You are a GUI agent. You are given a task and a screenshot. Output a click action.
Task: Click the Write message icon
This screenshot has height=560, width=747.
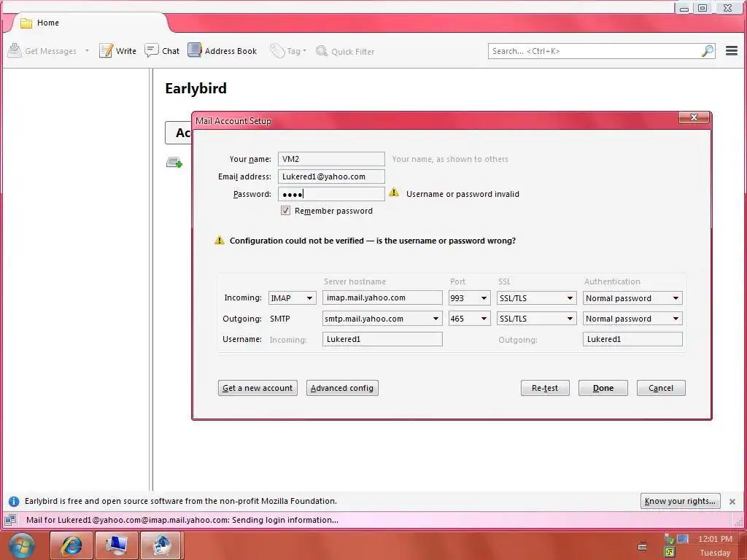point(106,50)
